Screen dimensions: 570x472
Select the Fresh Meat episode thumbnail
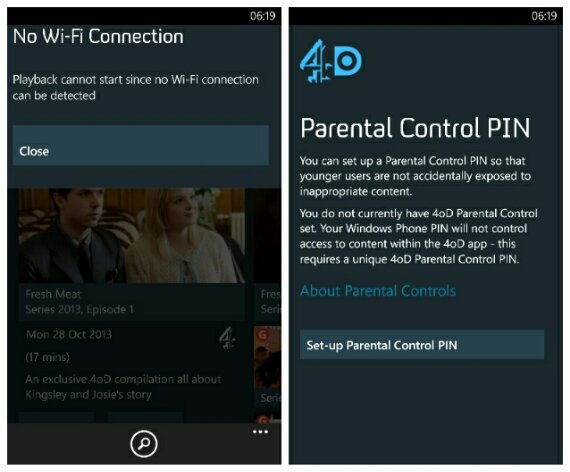(132, 235)
